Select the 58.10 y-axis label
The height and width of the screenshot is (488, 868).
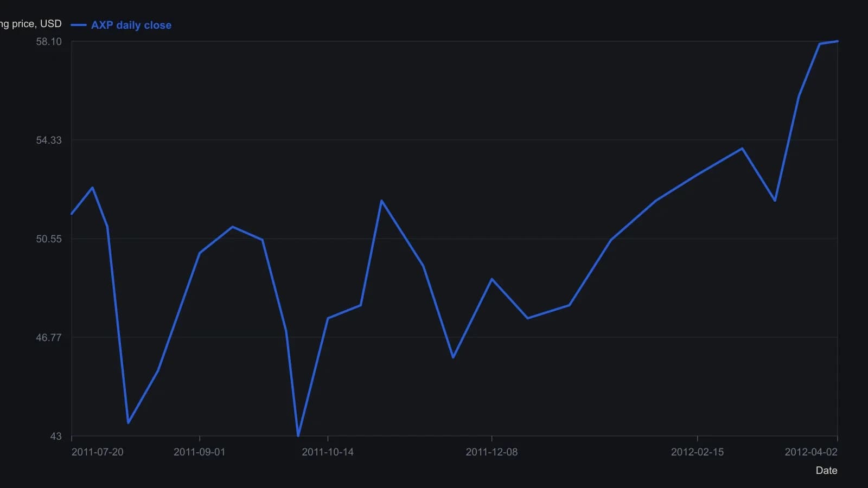tap(49, 42)
